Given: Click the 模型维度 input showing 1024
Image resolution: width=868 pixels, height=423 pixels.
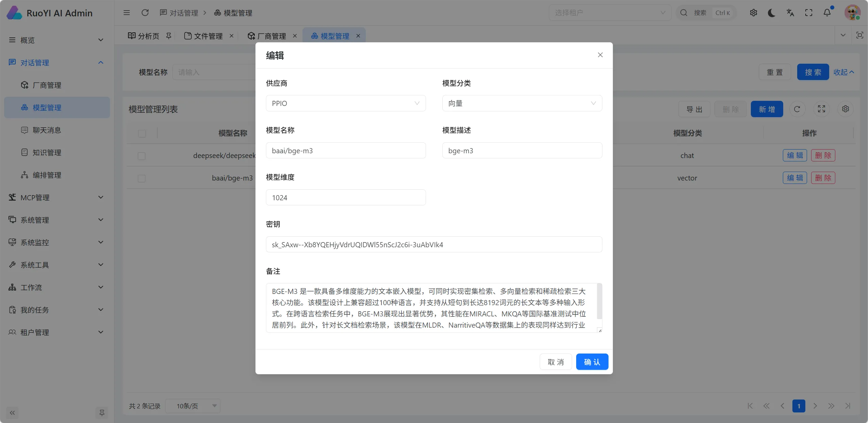Looking at the screenshot, I should click(x=345, y=197).
